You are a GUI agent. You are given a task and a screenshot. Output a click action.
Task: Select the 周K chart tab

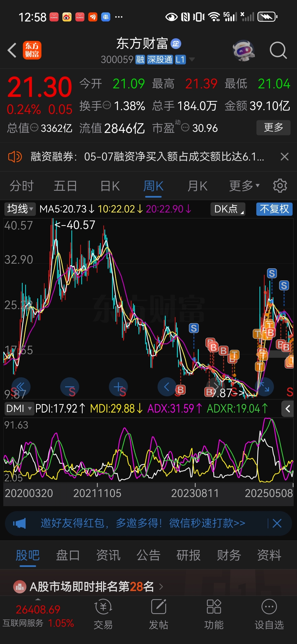click(153, 186)
